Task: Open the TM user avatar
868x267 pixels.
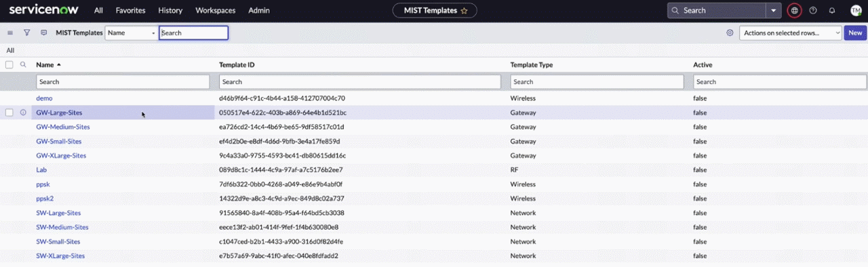Action: [x=856, y=10]
